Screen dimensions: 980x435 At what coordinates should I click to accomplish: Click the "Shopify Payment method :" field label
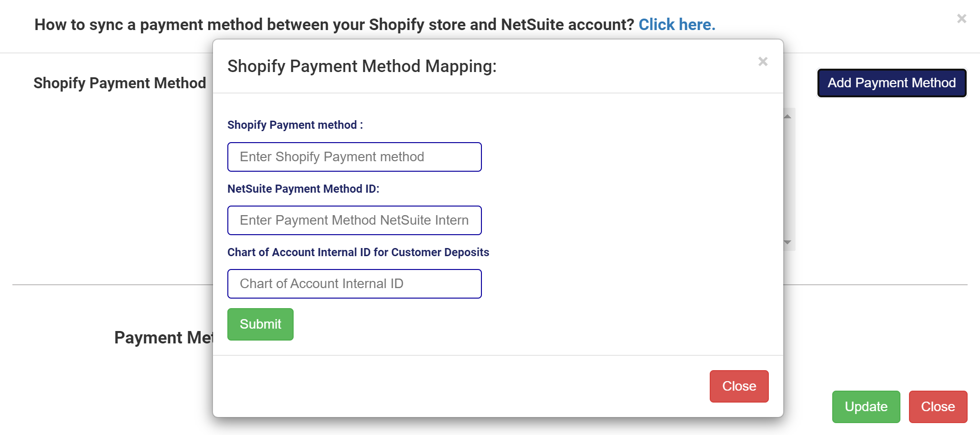pos(295,125)
